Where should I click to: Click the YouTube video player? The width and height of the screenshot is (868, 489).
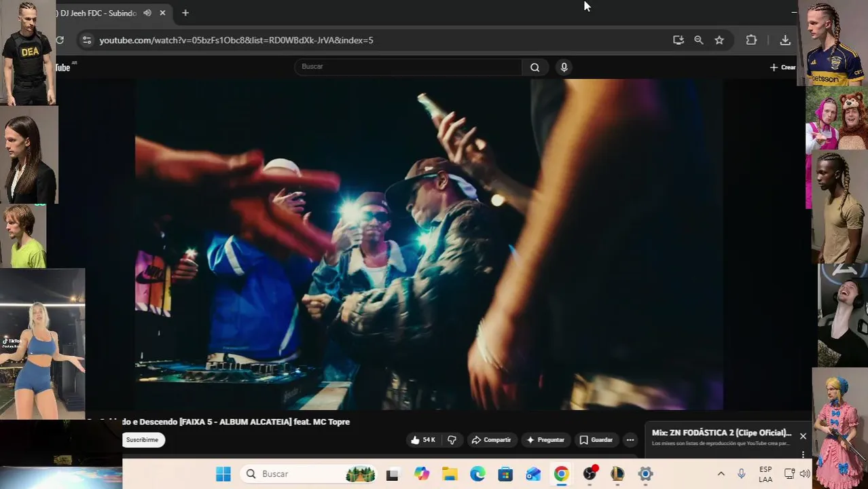point(429,244)
